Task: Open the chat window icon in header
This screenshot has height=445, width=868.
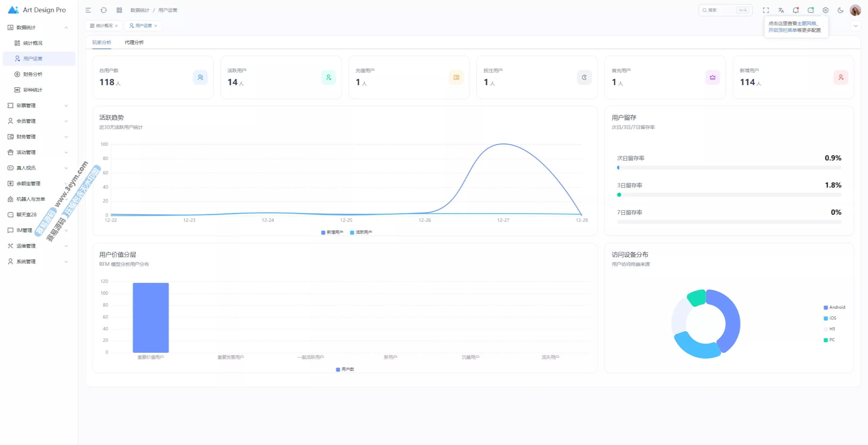Action: click(x=811, y=10)
